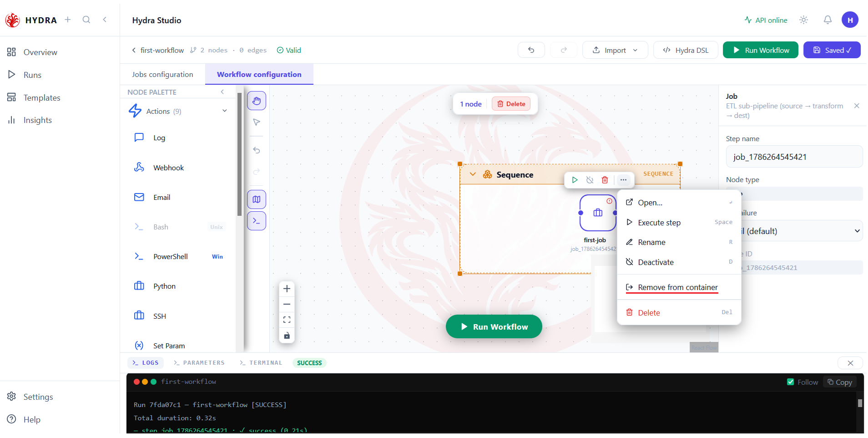Viewport: 868px width, 438px height.
Task: Click the Step name input field
Action: pyautogui.click(x=794, y=157)
